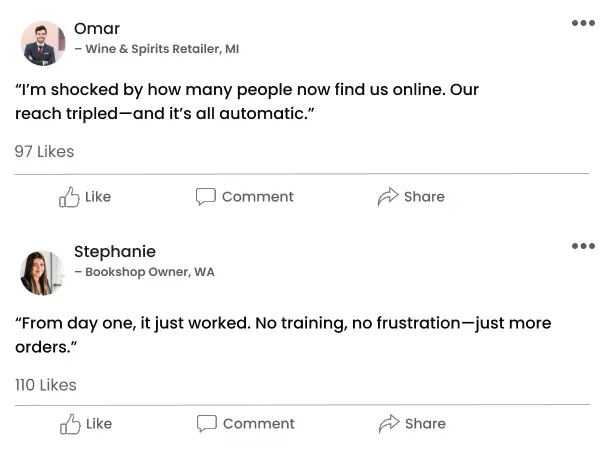
Task: View the 97 Likes count on Omar's post
Action: 44,152
